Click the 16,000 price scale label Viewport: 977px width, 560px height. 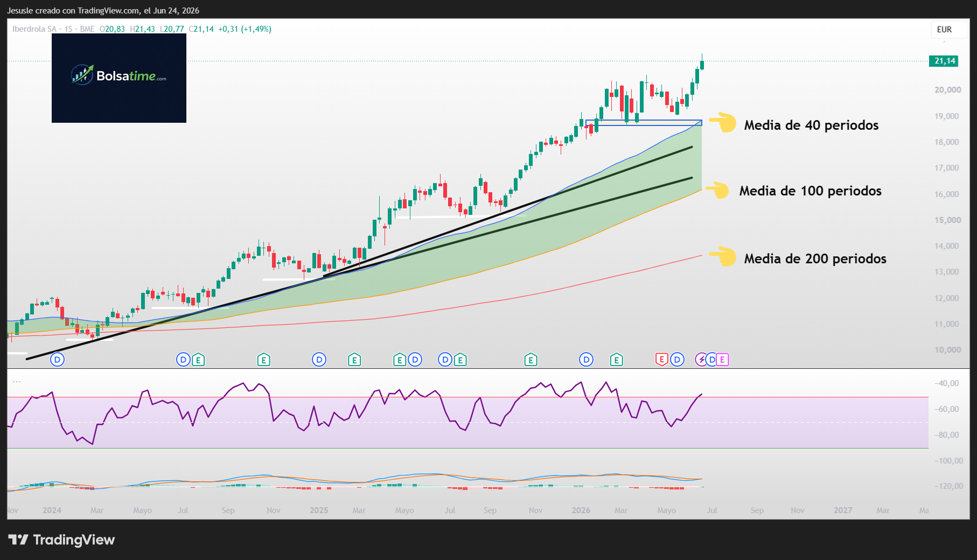(947, 194)
